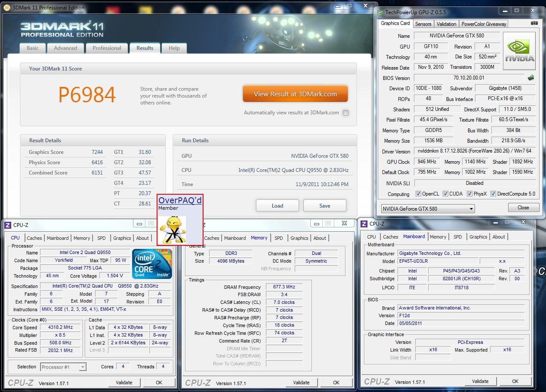Select the Graphics Card tab in GPU-Z
Image resolution: width=546 pixels, height=392 pixels.
pyautogui.click(x=395, y=23)
